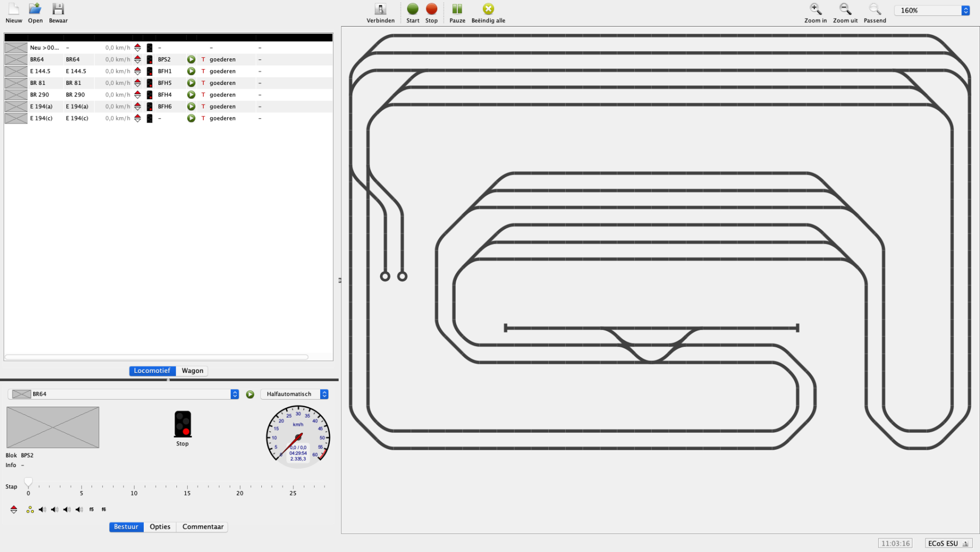
Task: Click the Beëindig alle icon
Action: (488, 9)
